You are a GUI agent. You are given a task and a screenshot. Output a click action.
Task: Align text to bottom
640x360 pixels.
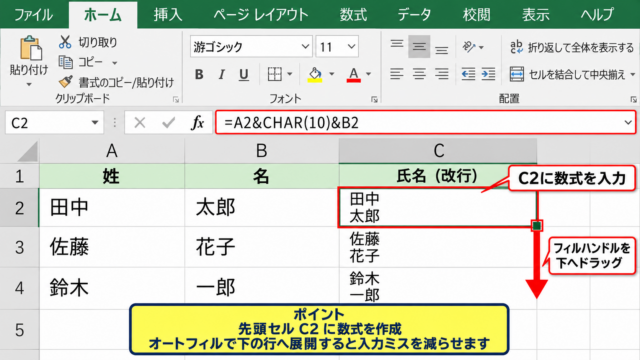point(442,50)
